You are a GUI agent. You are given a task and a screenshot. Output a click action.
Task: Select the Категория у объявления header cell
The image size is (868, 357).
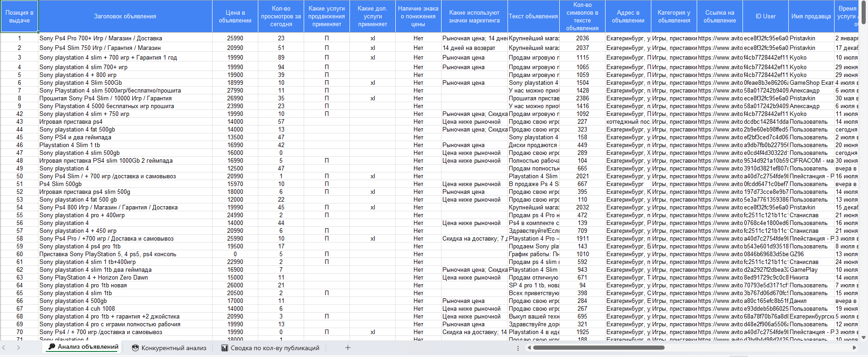click(674, 16)
